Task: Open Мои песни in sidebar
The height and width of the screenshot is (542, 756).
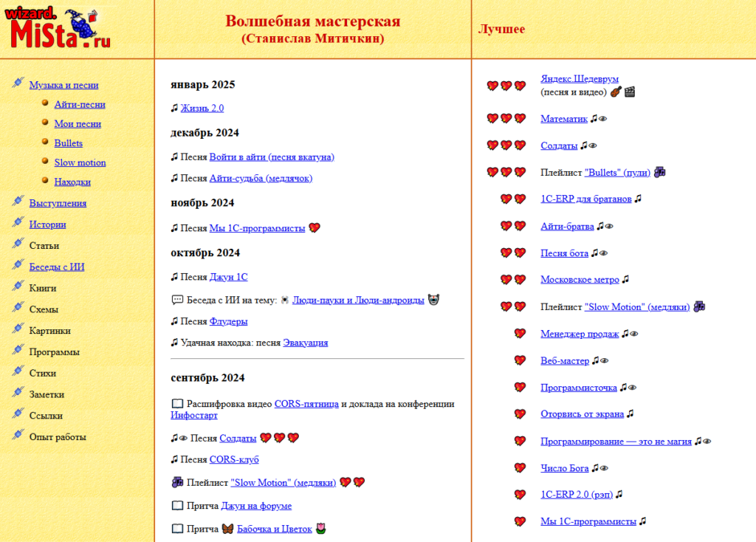Action: pos(78,123)
